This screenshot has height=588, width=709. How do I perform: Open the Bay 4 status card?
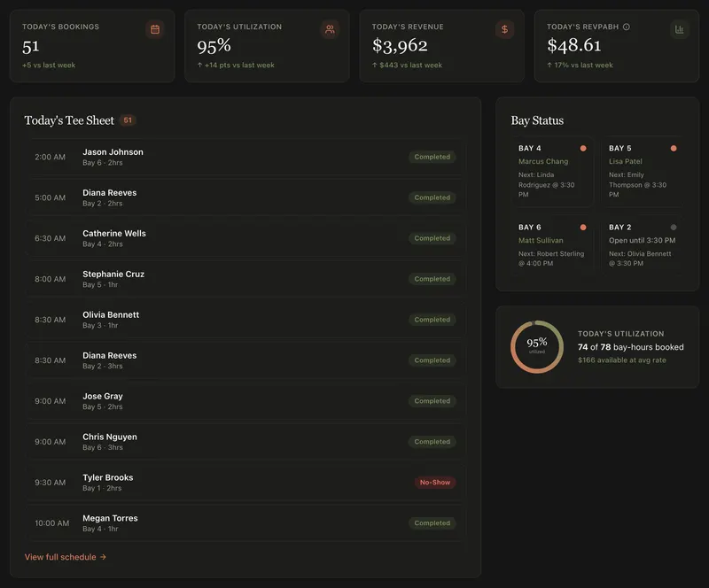552,172
